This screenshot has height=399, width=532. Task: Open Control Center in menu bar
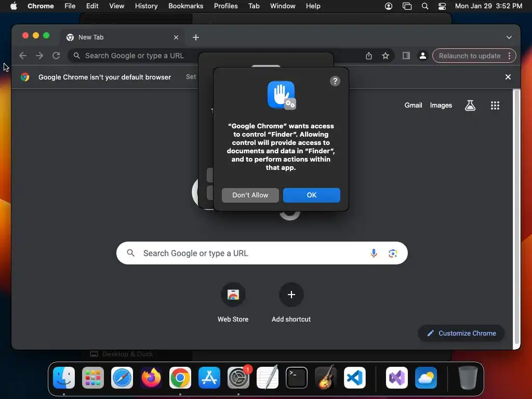click(442, 6)
